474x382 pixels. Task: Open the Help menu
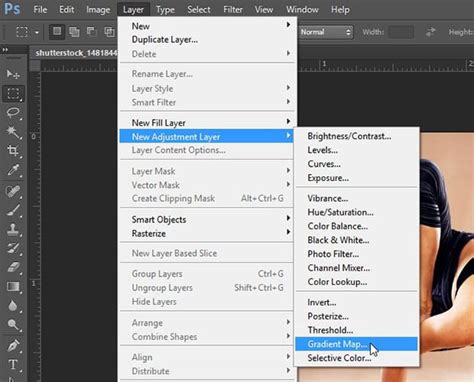point(340,10)
